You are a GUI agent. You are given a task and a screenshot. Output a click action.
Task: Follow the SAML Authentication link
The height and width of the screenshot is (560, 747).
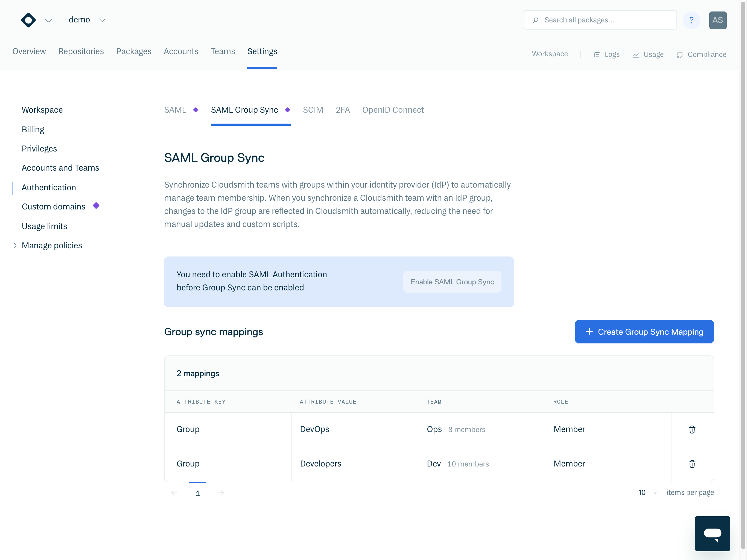point(287,274)
